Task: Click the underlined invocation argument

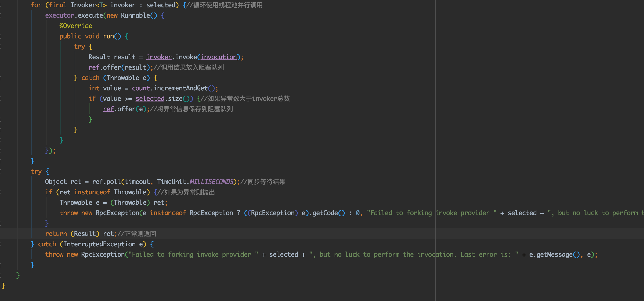Action: [219, 57]
